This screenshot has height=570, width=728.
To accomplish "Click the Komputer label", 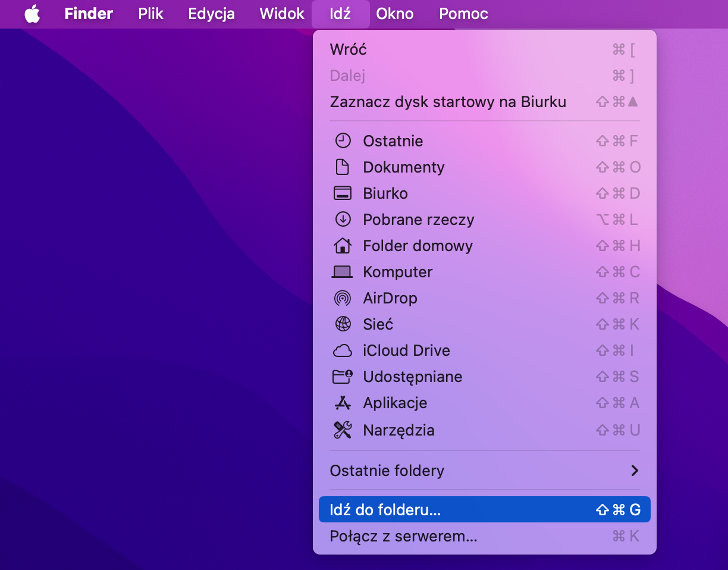I will pos(398,272).
